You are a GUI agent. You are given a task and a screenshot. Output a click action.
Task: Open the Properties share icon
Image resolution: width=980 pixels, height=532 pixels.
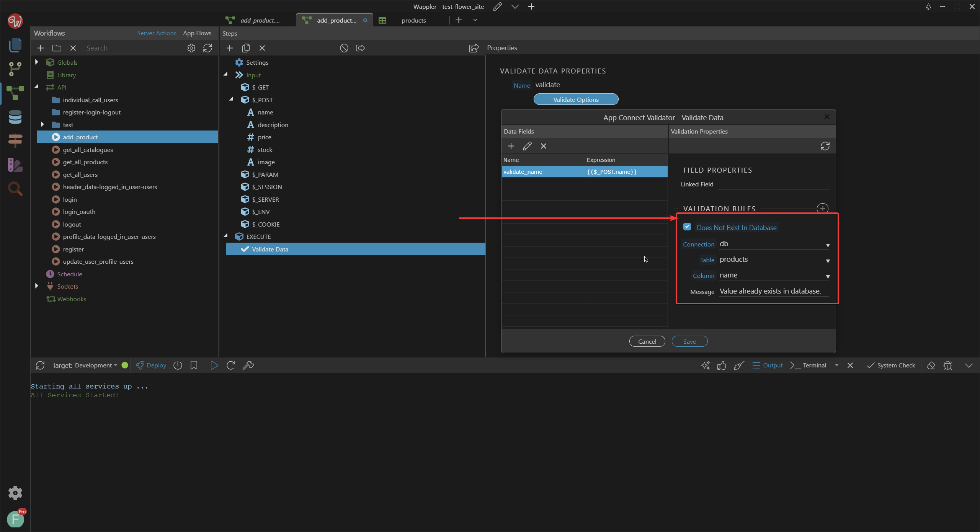474,48
